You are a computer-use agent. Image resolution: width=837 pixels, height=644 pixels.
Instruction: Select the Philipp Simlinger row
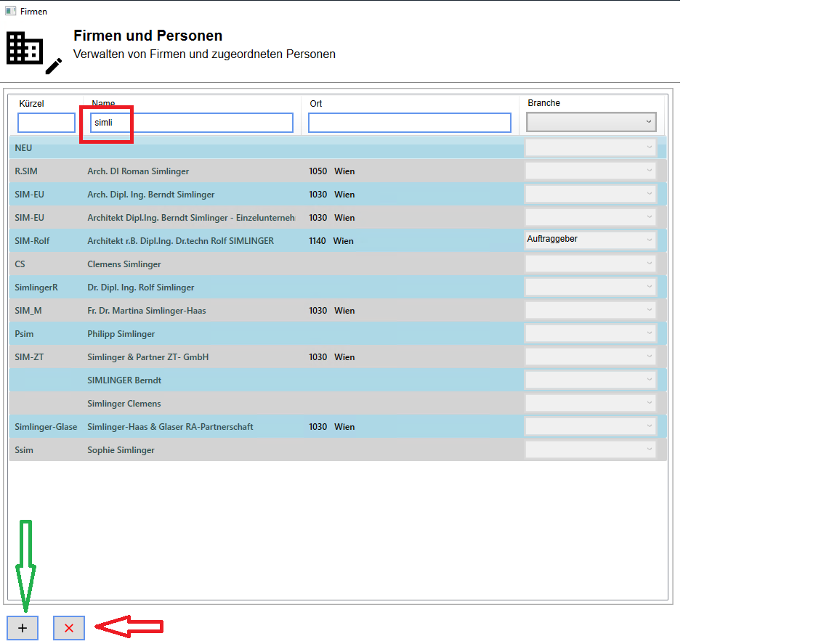click(121, 334)
